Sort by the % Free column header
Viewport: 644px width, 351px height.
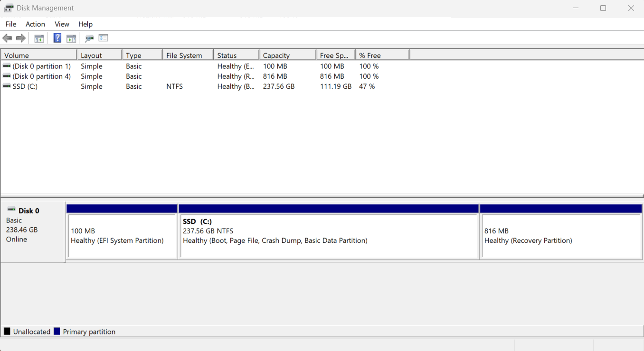click(382, 55)
